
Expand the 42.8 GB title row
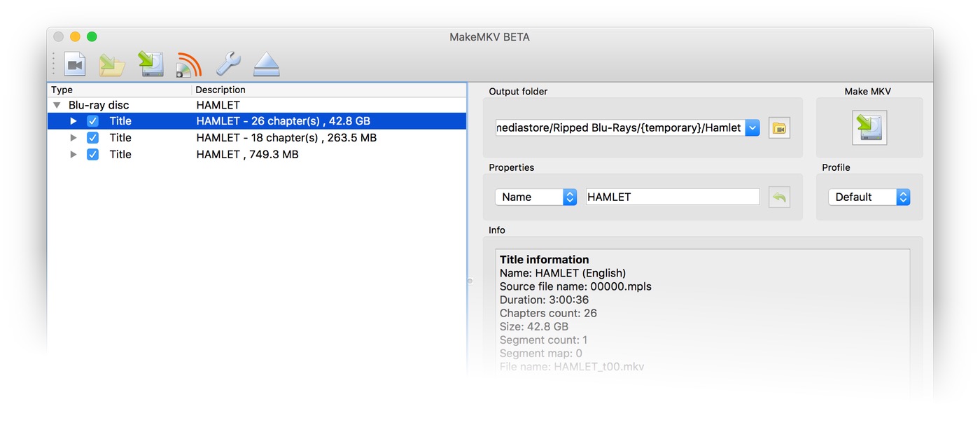73,121
